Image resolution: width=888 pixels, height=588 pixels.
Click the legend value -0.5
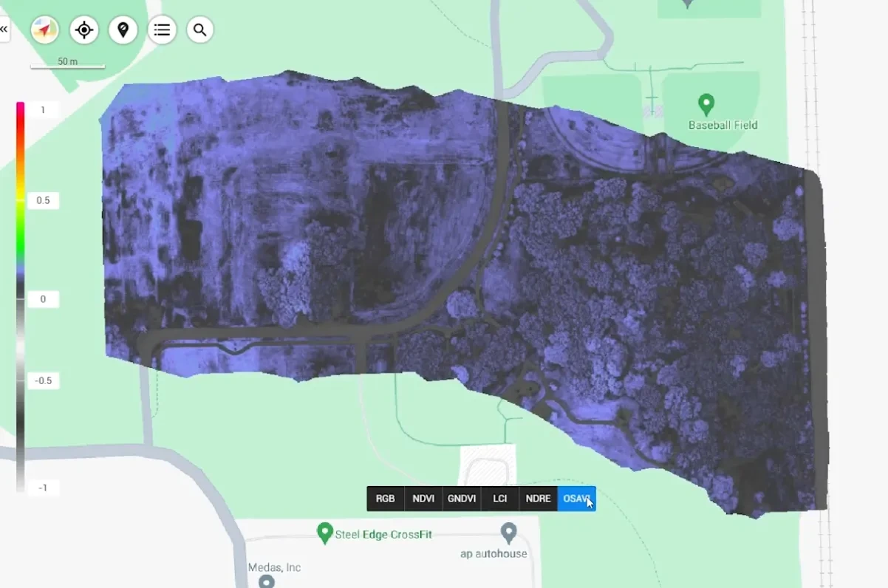44,381
